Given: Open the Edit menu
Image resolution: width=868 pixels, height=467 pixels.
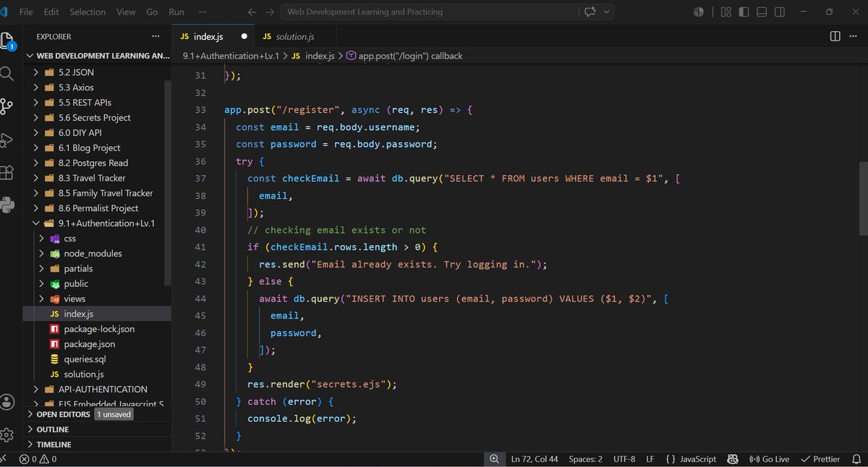Looking at the screenshot, I should (51, 12).
